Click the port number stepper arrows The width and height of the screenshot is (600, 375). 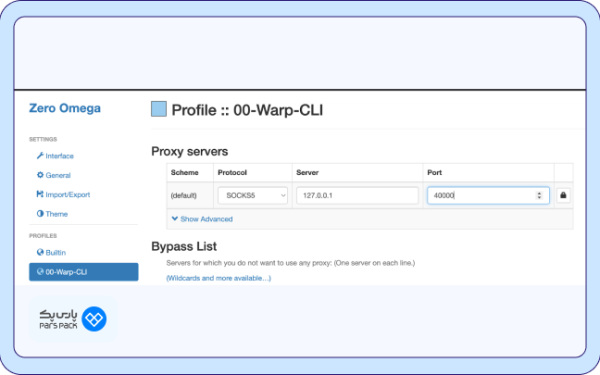539,196
